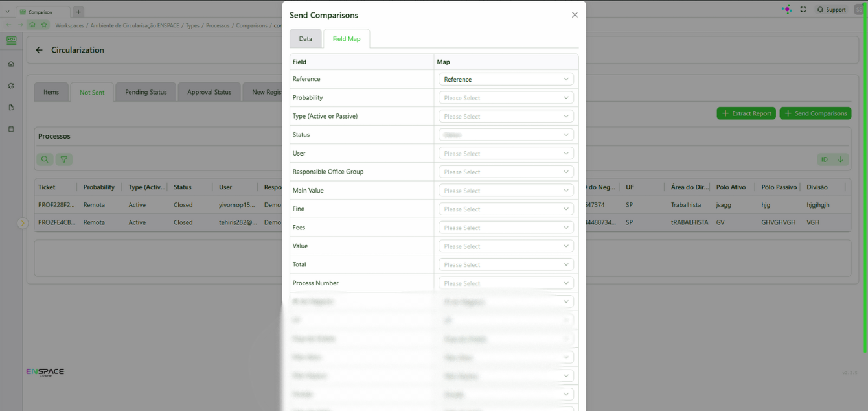The width and height of the screenshot is (868, 411).
Task: Select the Pending Status tab
Action: click(x=146, y=92)
